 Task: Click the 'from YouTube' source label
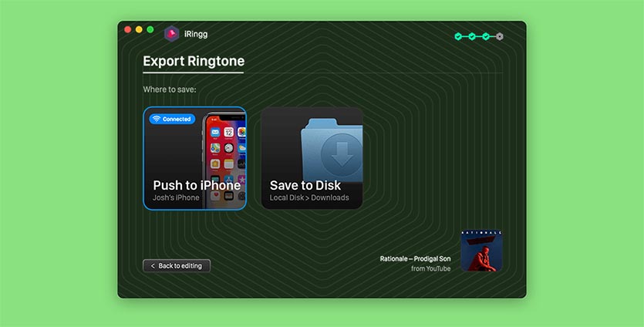pyautogui.click(x=431, y=268)
